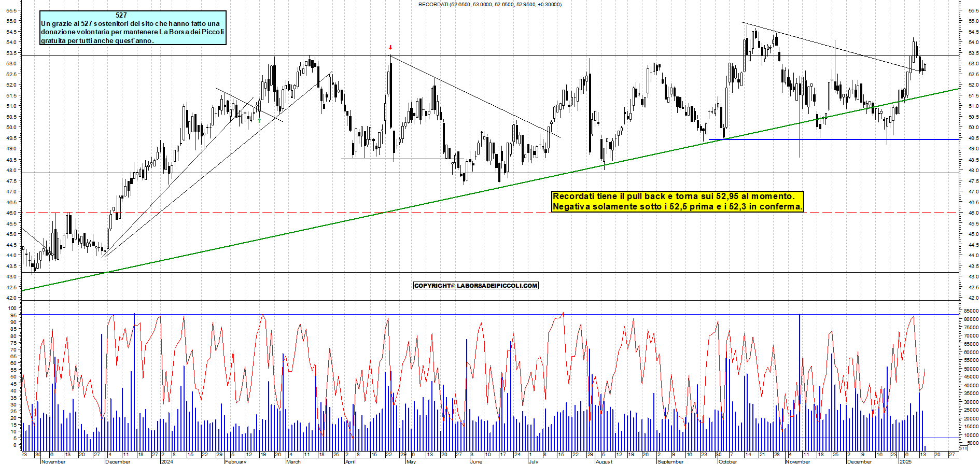The width and height of the screenshot is (980, 464).
Task: Click 42.0 on the right price axis
Action: [x=973, y=298]
